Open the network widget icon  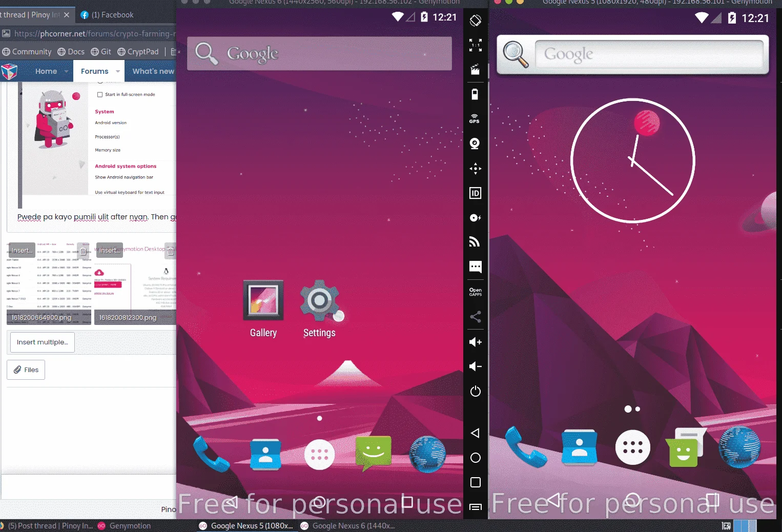click(x=475, y=242)
